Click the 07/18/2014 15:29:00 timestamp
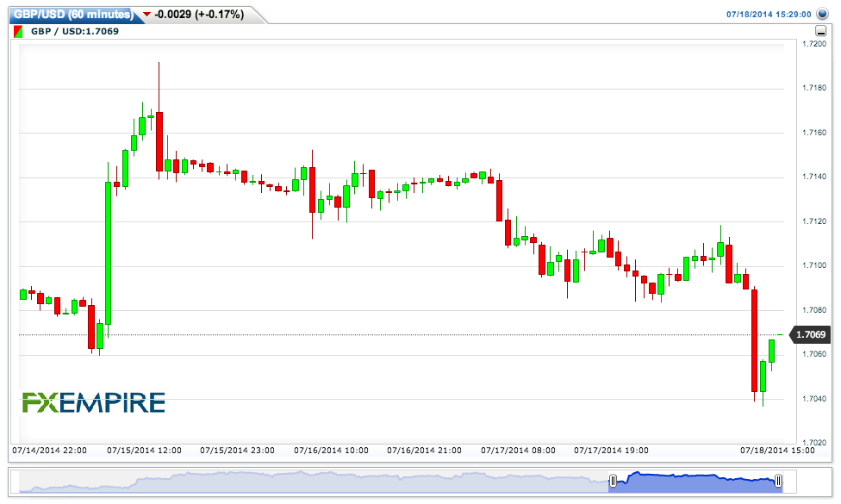Screen dimensions: 841x504 [x=769, y=15]
